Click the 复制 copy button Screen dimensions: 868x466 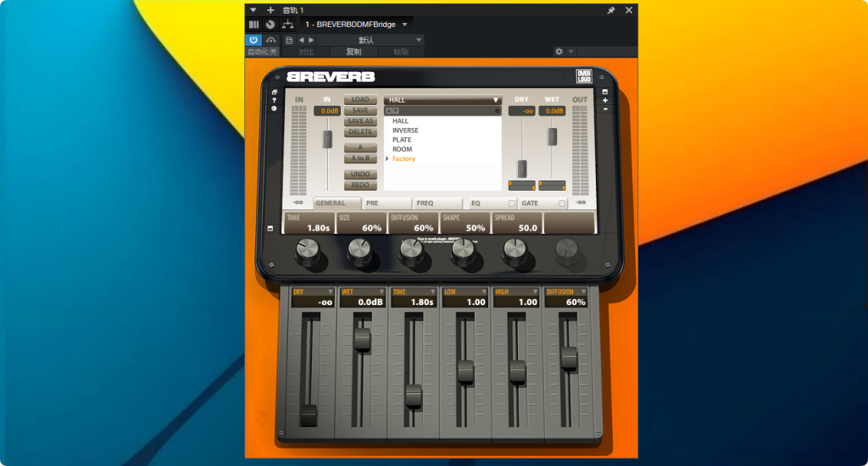point(353,52)
